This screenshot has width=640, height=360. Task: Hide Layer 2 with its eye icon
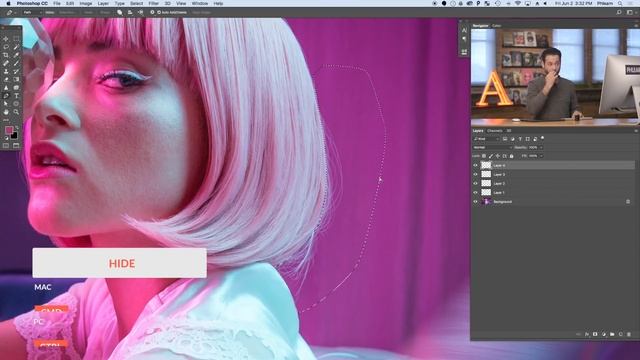coord(475,183)
